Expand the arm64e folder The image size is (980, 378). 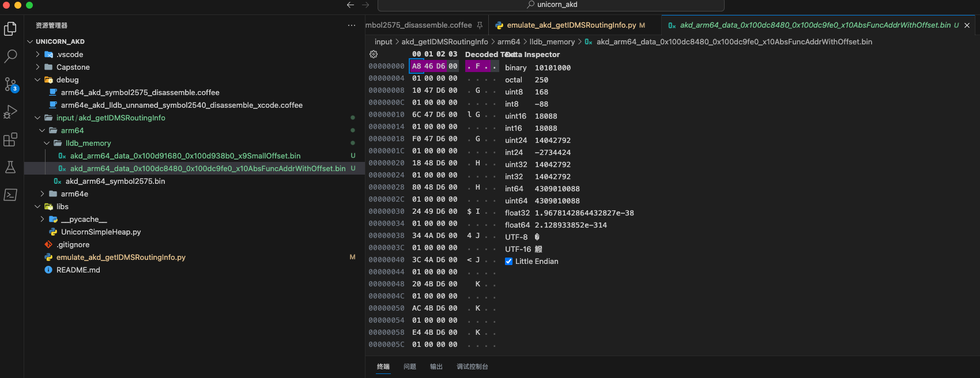click(x=43, y=194)
